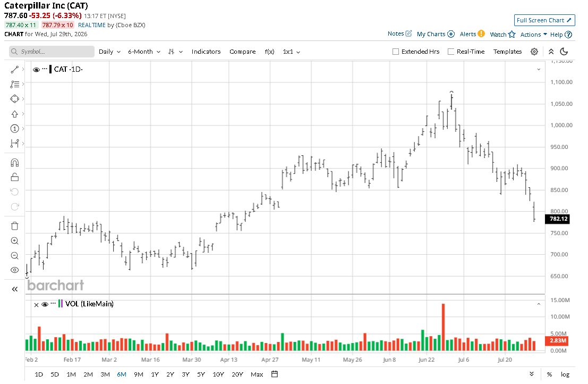Toggle log scale mode

565,374
